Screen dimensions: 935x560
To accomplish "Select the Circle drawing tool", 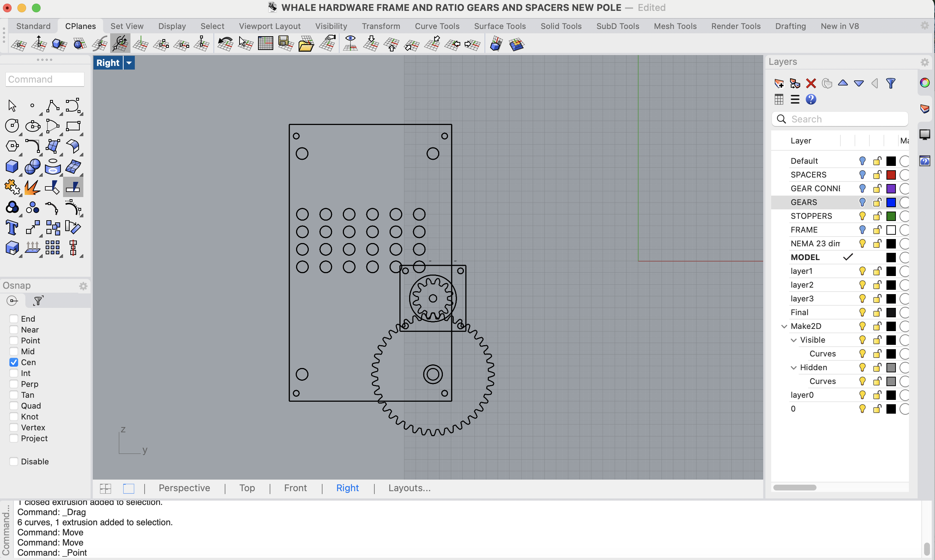I will [12, 126].
